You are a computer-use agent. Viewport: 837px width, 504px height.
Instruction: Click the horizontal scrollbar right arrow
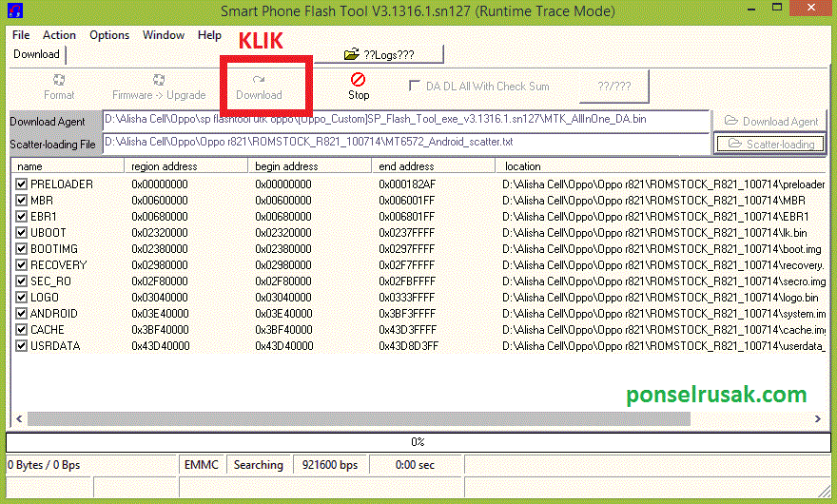(x=817, y=419)
